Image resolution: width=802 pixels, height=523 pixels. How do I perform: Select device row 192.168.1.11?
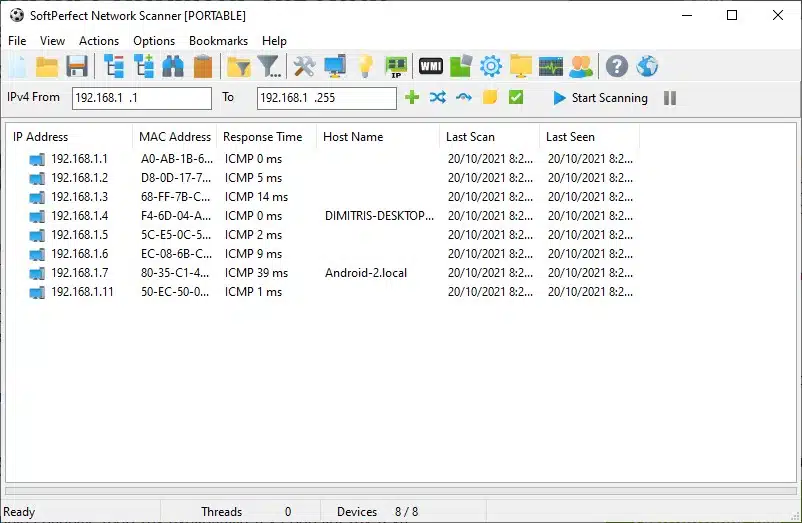coord(324,292)
